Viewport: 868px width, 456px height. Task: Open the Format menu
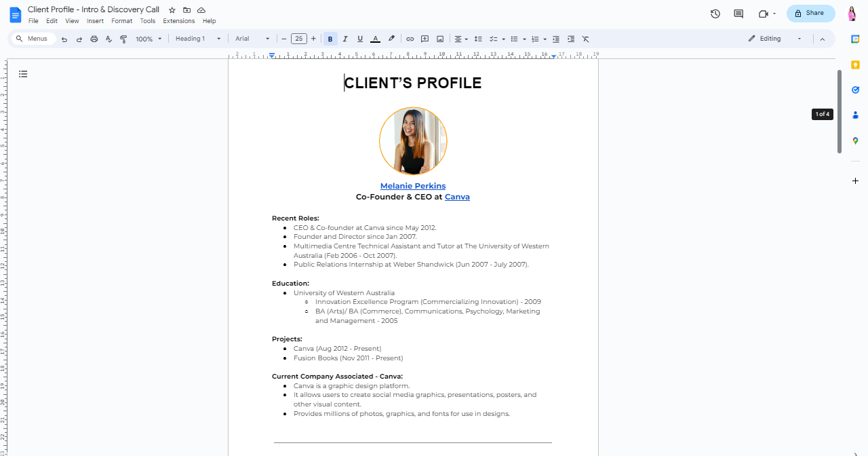pyautogui.click(x=122, y=21)
